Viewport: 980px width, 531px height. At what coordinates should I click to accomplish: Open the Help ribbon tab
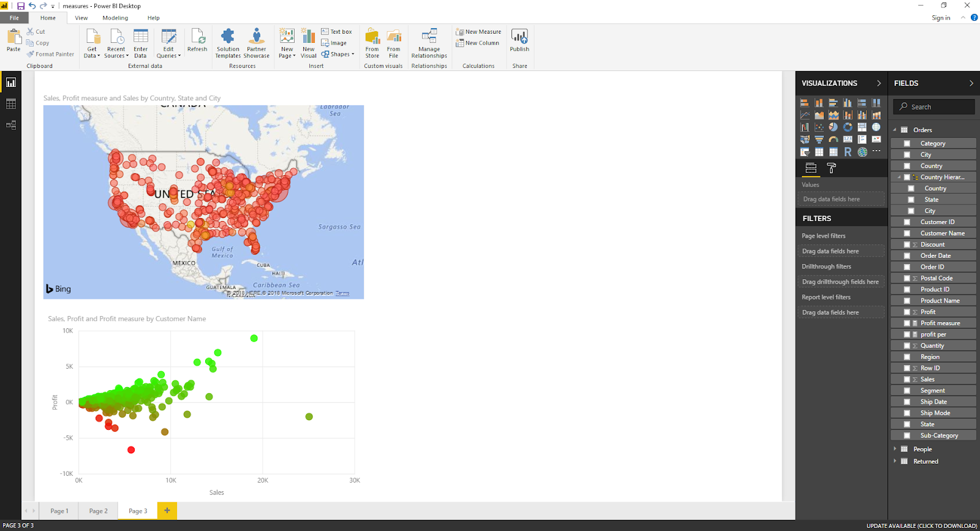tap(153, 18)
